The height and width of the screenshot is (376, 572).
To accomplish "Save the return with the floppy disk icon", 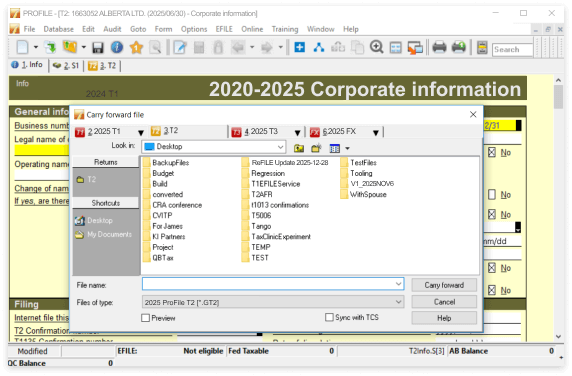I will tap(98, 48).
